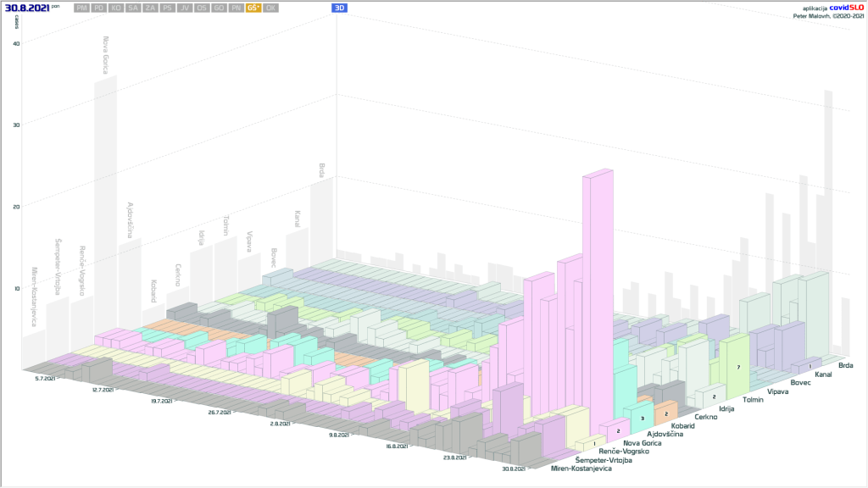The image size is (868, 488).
Task: Click the Tolmin municipality label
Action: (755, 399)
